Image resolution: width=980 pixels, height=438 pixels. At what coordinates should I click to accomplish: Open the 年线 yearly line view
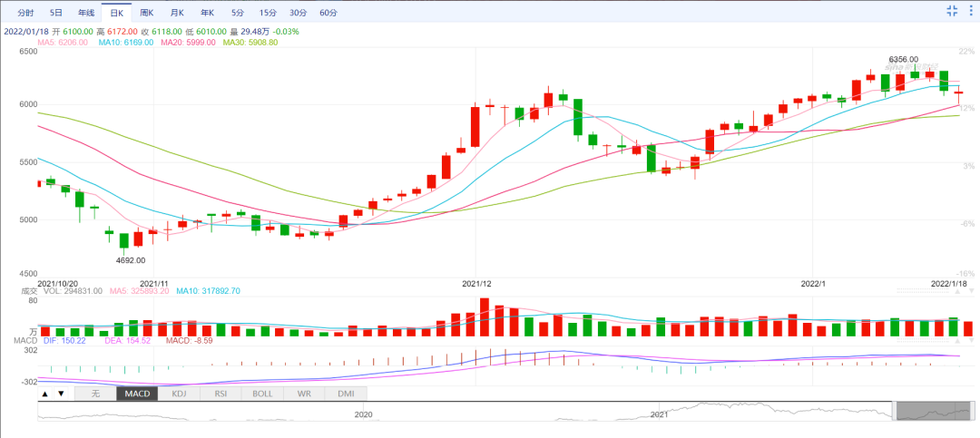[85, 13]
